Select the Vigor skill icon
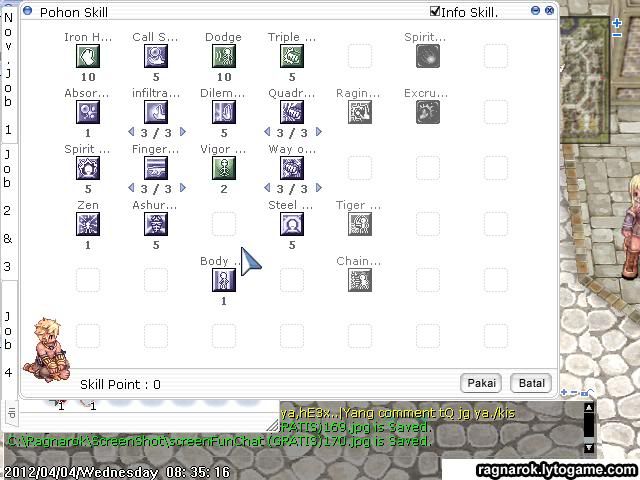This screenshot has width=640, height=480. (x=224, y=168)
